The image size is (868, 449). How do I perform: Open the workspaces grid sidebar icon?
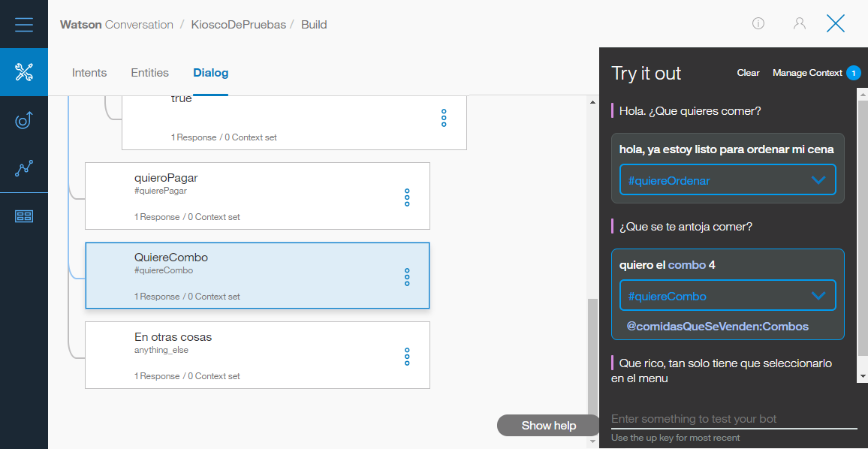(24, 216)
